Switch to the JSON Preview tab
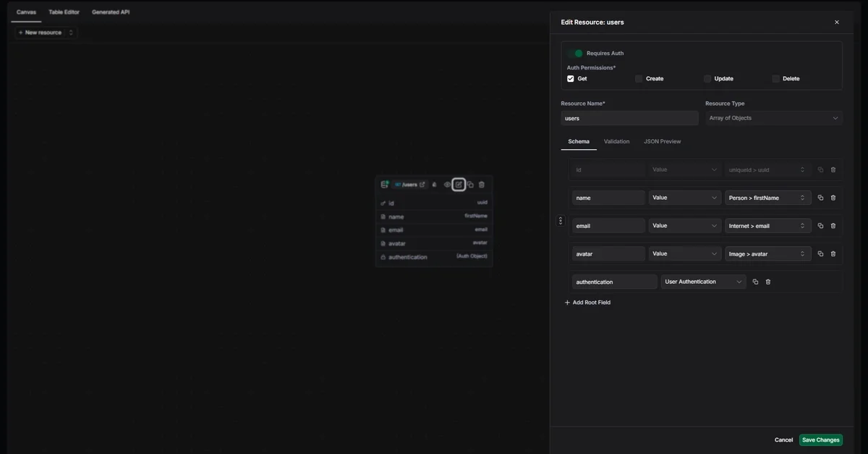 [x=662, y=141]
